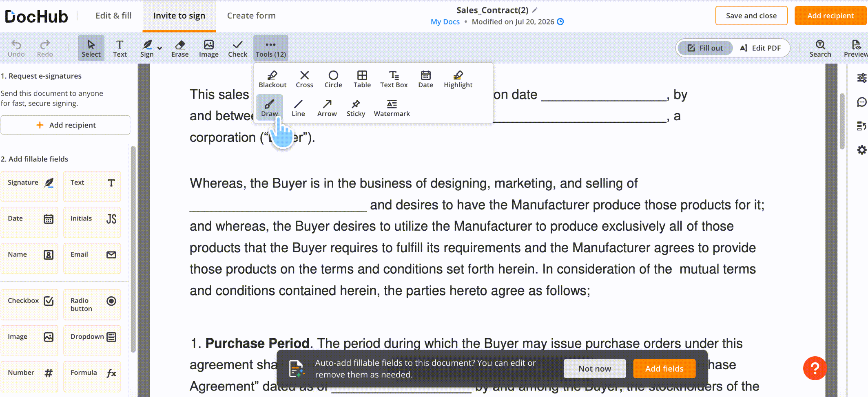Image resolution: width=868 pixels, height=397 pixels.
Task: Add a Dropdown field
Action: coord(92,340)
